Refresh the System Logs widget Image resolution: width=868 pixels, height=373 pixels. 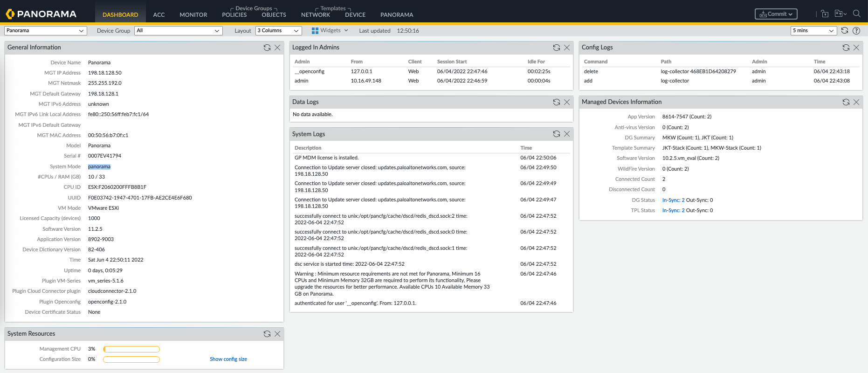point(556,134)
